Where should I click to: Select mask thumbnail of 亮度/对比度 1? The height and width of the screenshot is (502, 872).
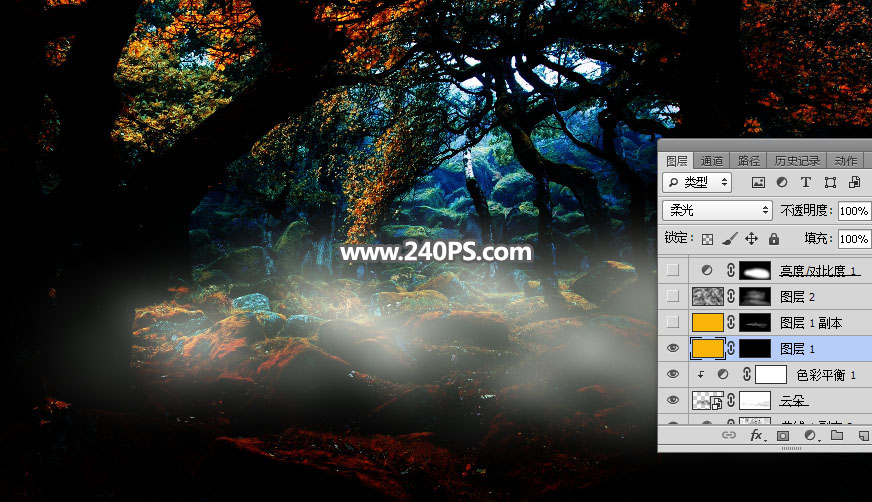[x=755, y=270]
